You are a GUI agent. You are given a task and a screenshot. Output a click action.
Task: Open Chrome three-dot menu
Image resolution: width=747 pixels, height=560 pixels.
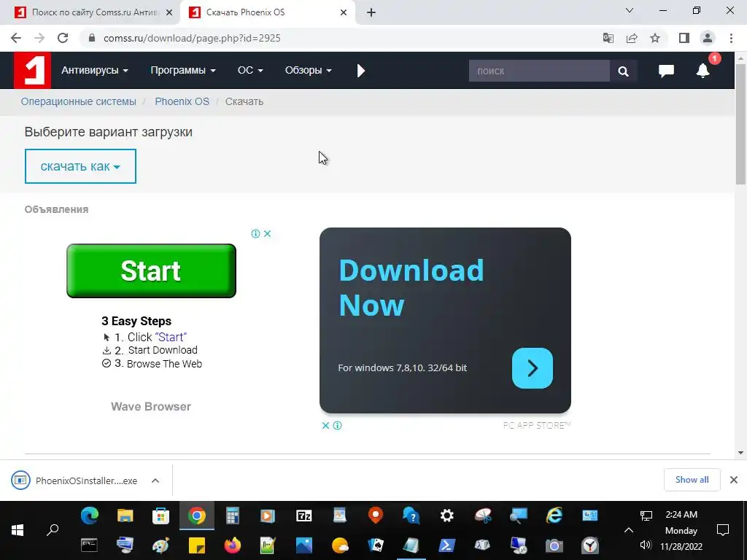731,38
